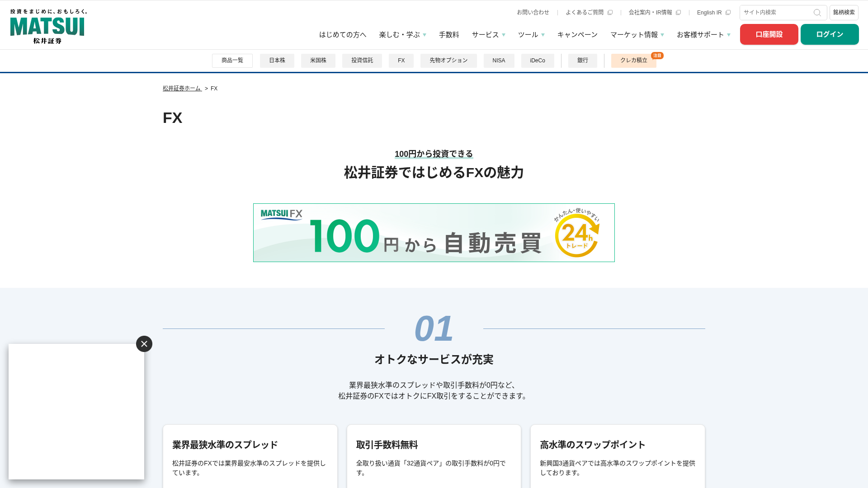Open the よくあるご質問 link

(x=585, y=13)
